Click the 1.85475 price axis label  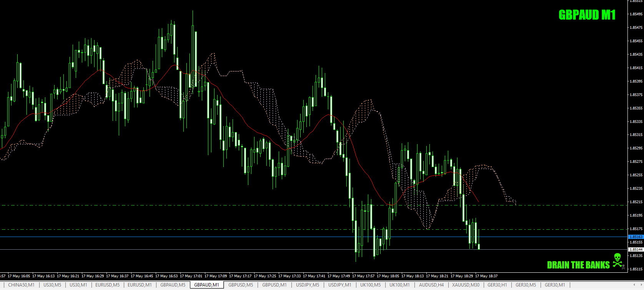[636, 28]
